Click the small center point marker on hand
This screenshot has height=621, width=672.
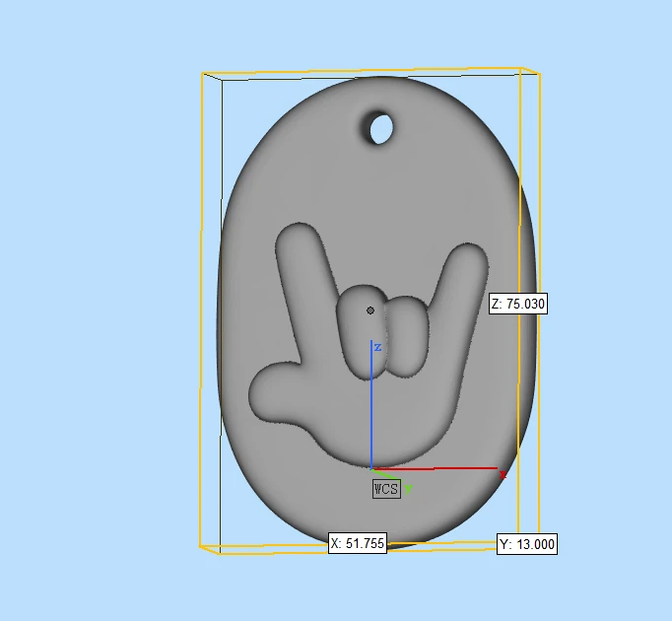(x=370, y=310)
